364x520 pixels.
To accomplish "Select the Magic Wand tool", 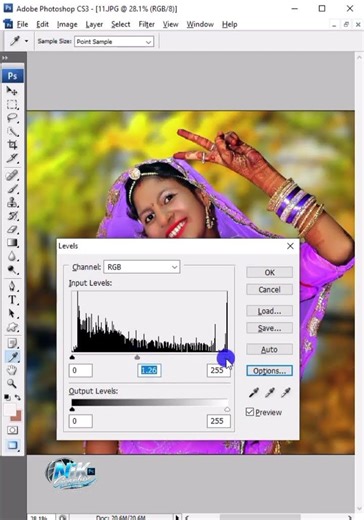I will pos(12,131).
